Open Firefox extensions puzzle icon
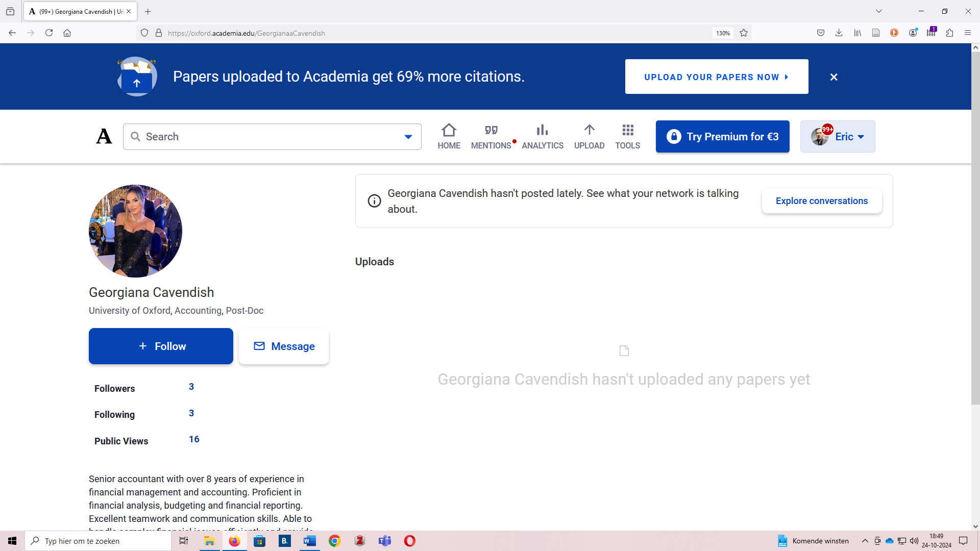The image size is (980, 551). tap(949, 33)
